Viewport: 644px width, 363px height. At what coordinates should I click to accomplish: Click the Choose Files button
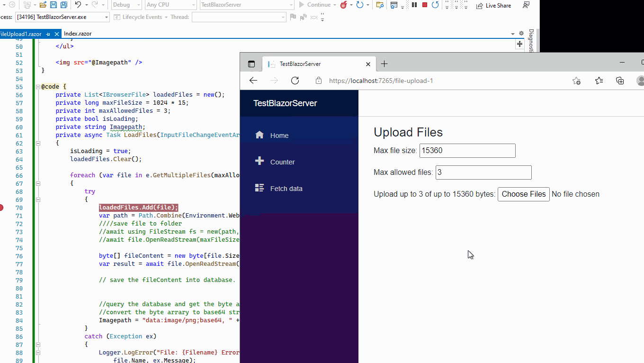click(x=524, y=194)
